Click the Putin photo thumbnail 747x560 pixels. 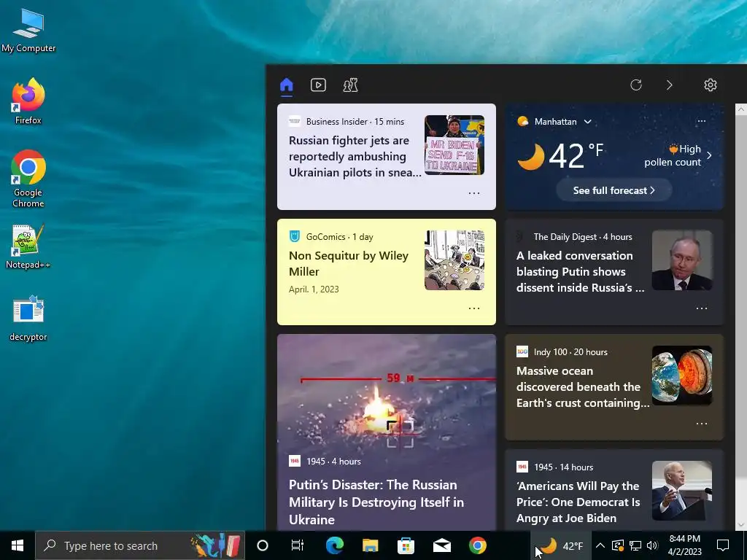point(682,260)
